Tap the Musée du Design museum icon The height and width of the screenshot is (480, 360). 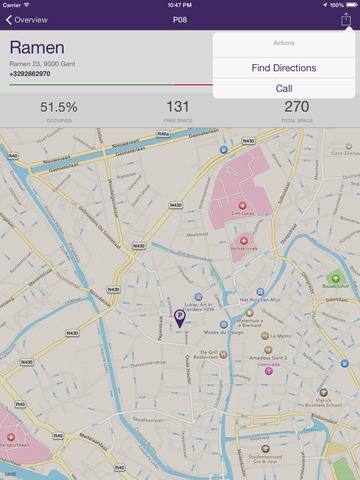point(224,324)
